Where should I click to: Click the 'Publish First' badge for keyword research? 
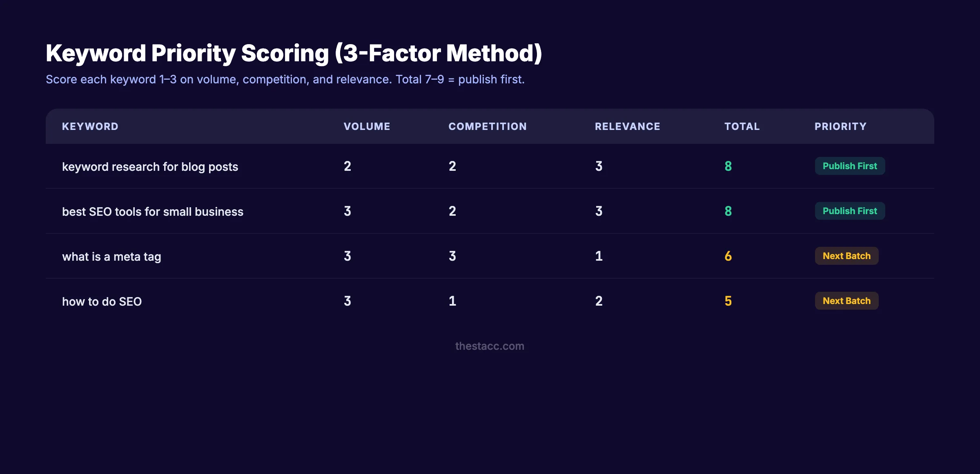(850, 166)
